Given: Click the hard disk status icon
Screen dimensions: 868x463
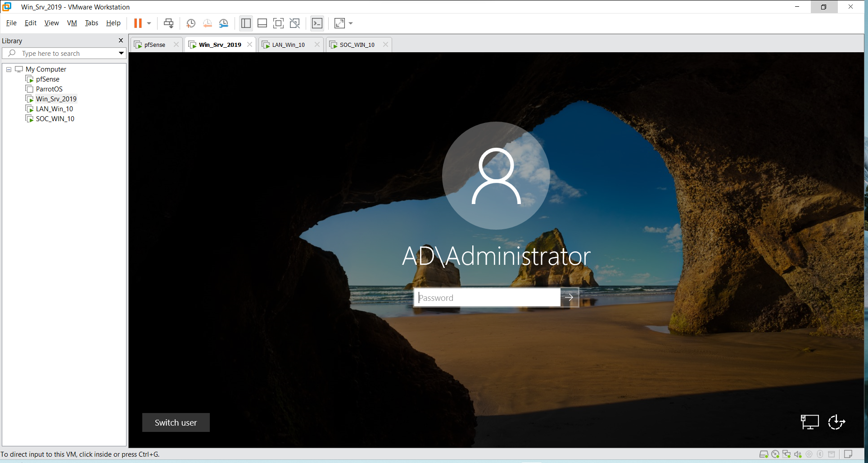Looking at the screenshot, I should 764,454.
